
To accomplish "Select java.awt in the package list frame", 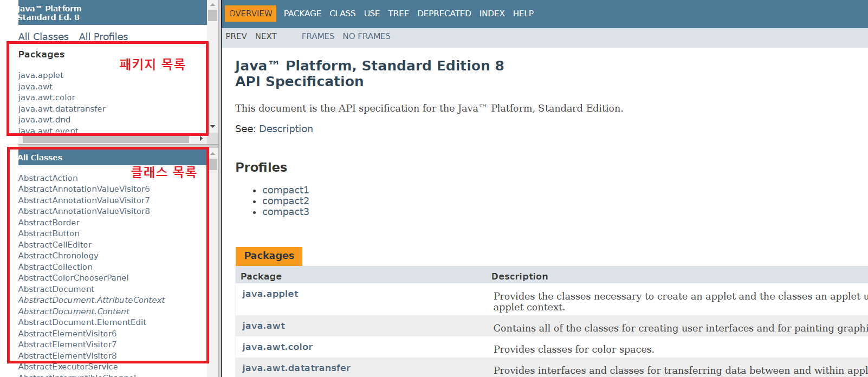I will tap(35, 87).
